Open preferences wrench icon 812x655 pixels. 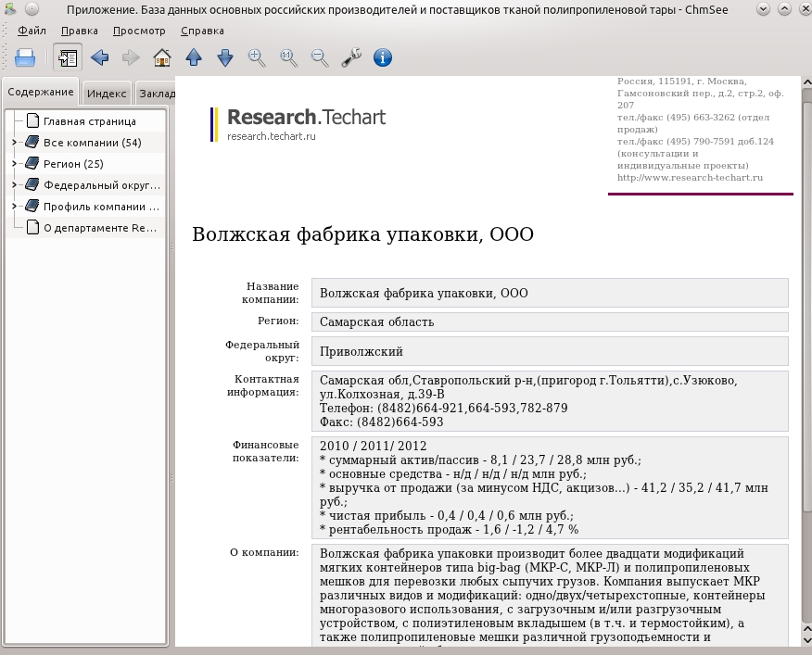351,57
